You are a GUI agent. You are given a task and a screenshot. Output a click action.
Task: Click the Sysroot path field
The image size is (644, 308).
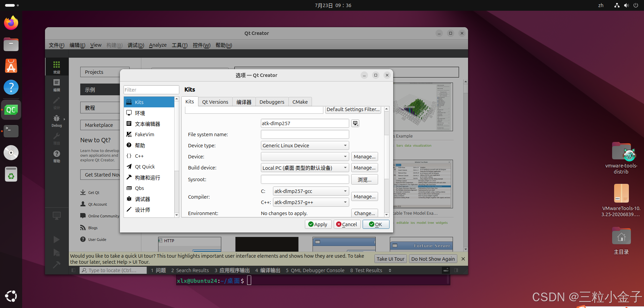click(x=305, y=179)
